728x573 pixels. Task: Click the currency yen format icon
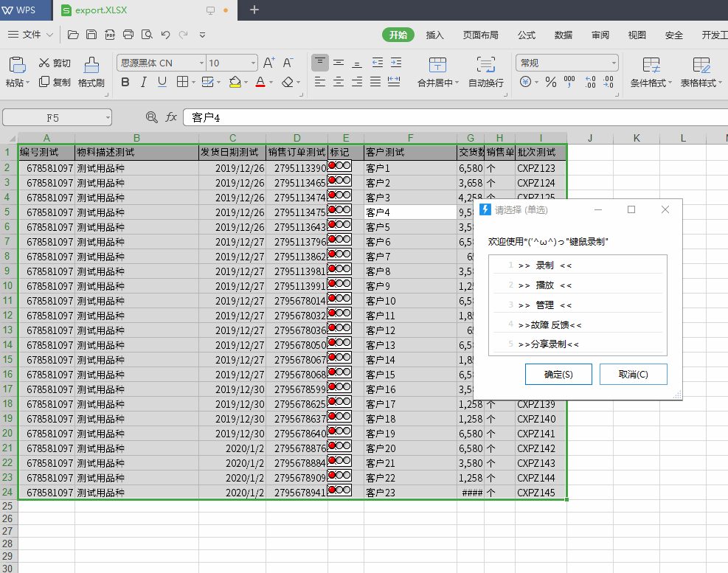[x=525, y=82]
